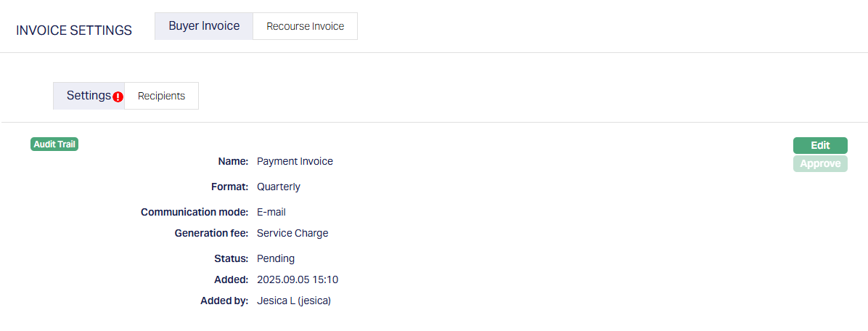This screenshot has width=868, height=331.
Task: Click the Quarterly format value
Action: [279, 187]
